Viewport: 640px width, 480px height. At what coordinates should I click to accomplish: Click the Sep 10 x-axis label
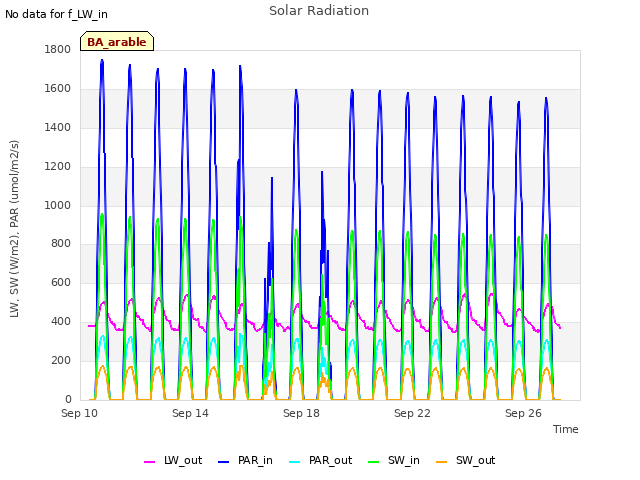tap(80, 413)
